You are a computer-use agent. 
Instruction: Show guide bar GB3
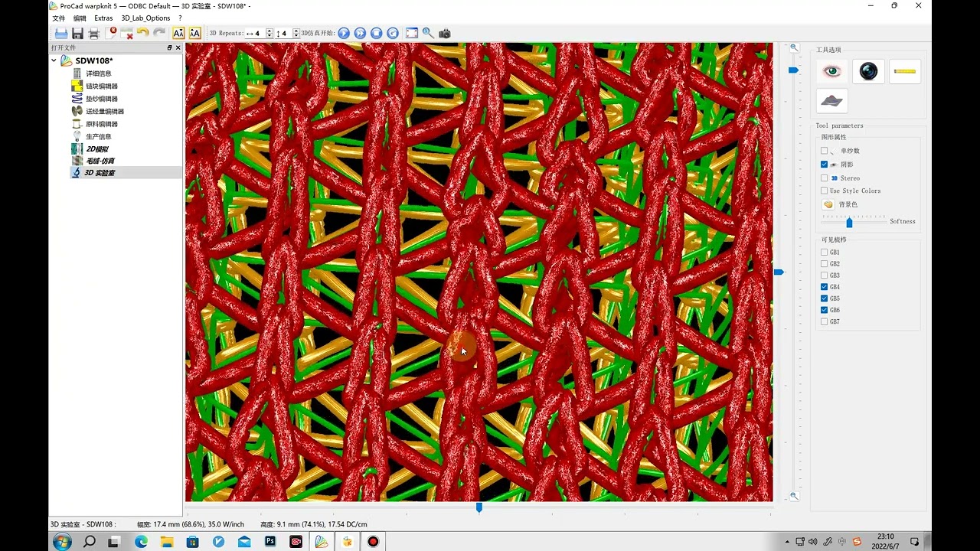824,275
